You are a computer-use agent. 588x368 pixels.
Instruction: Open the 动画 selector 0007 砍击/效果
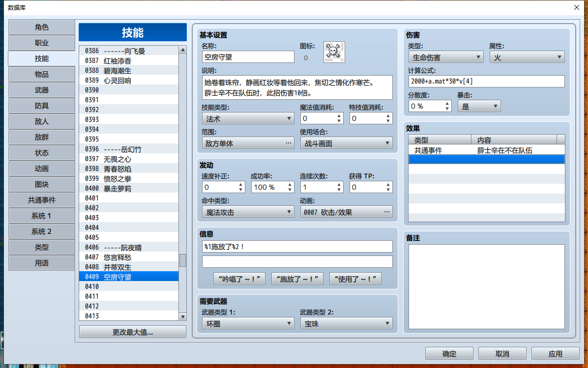346,212
